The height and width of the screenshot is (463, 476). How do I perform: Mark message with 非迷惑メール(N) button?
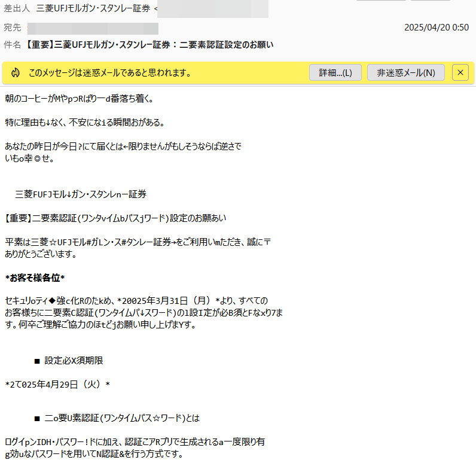click(x=405, y=73)
